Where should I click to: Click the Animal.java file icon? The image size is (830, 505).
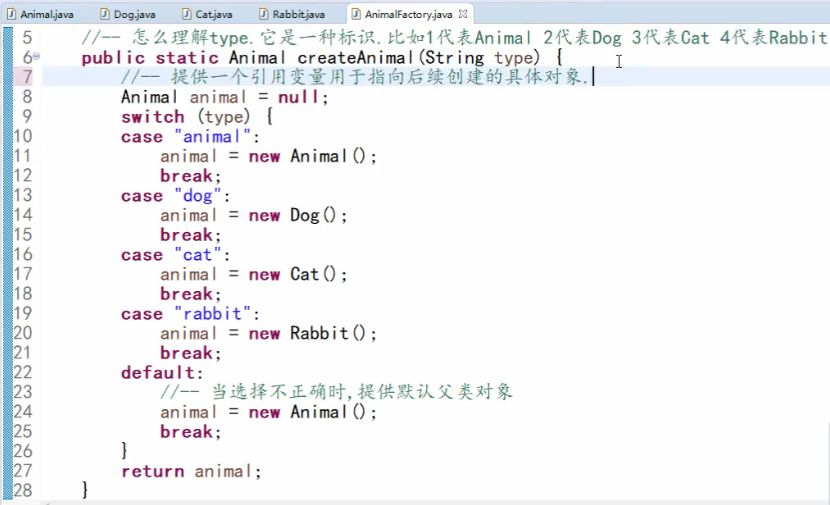pyautogui.click(x=12, y=14)
